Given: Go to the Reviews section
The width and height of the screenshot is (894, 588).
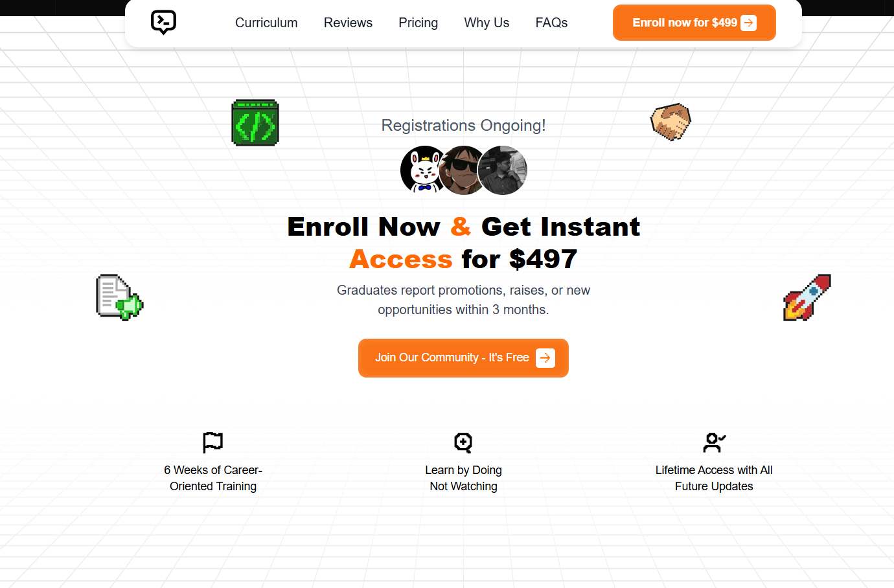Looking at the screenshot, I should (348, 23).
